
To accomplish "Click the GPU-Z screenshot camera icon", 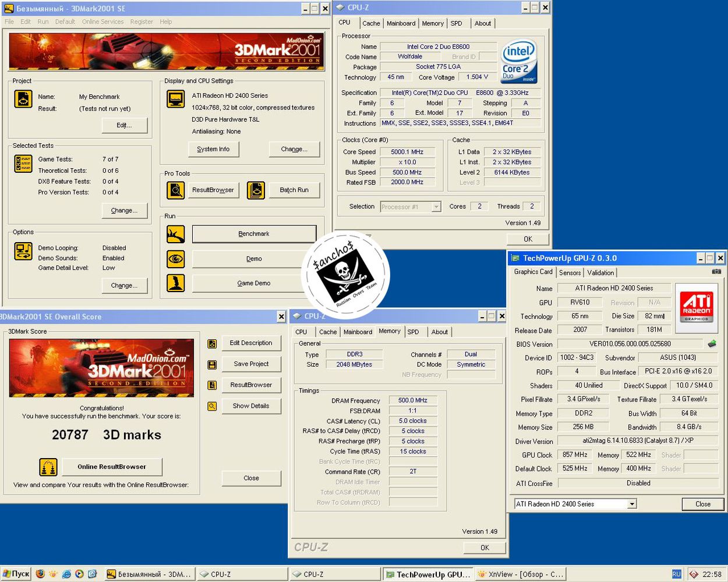I will tap(716, 272).
